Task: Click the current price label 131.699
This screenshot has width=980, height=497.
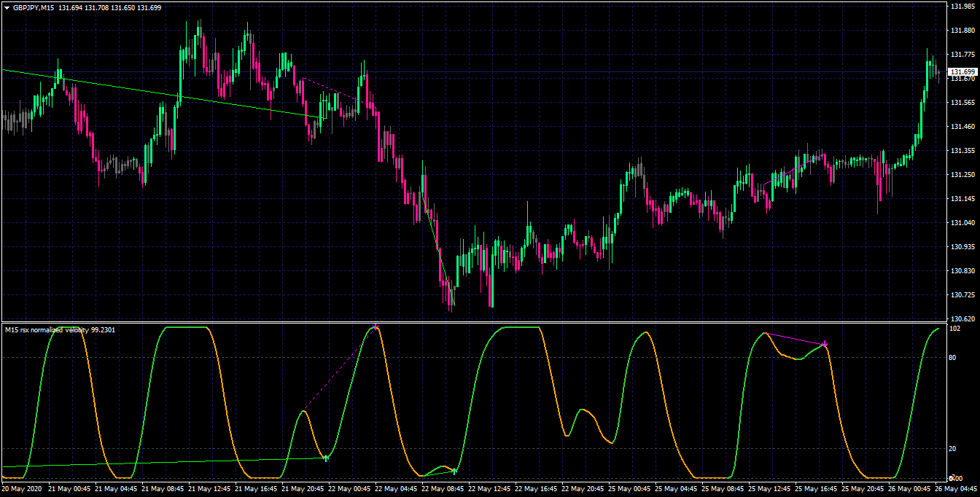Action: tap(962, 71)
